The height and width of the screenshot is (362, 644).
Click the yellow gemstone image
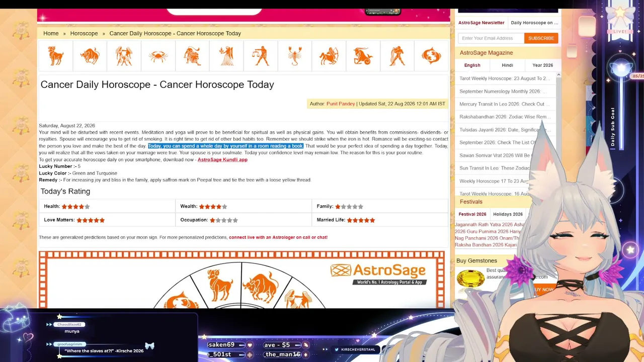pos(470,279)
